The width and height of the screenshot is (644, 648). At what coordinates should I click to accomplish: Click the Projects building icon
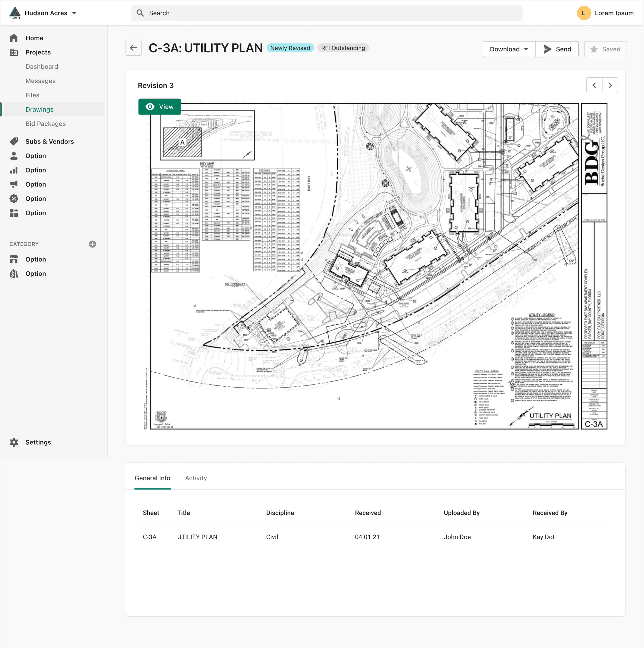point(14,52)
